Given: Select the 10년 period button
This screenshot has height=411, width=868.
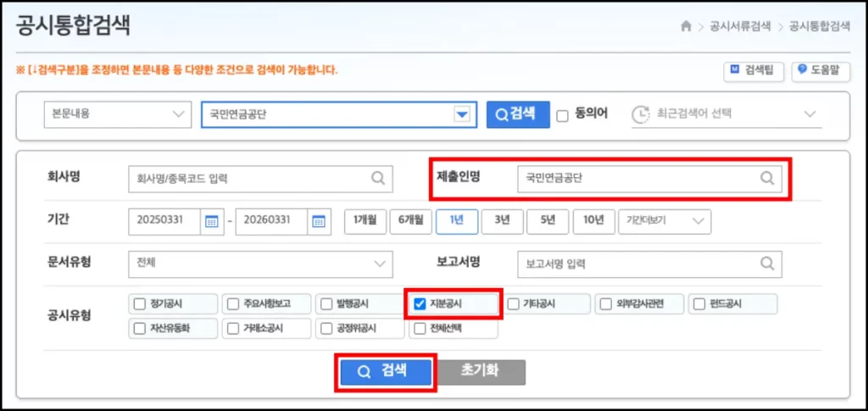Looking at the screenshot, I should tap(593, 220).
